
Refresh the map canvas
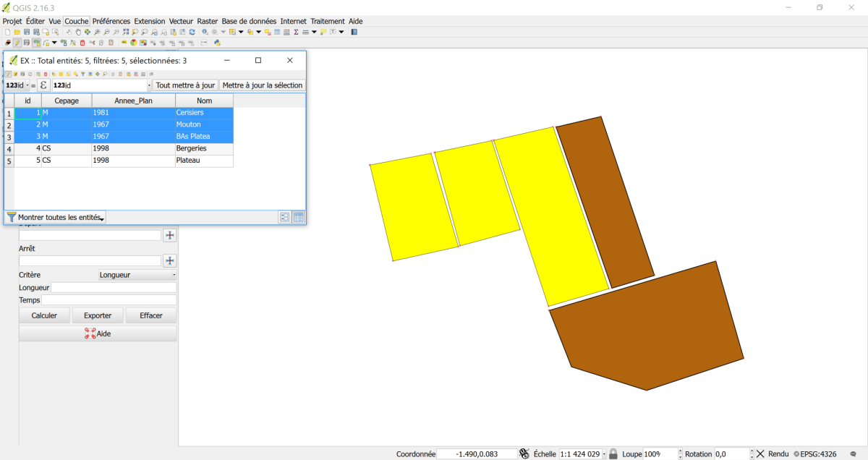click(x=192, y=32)
